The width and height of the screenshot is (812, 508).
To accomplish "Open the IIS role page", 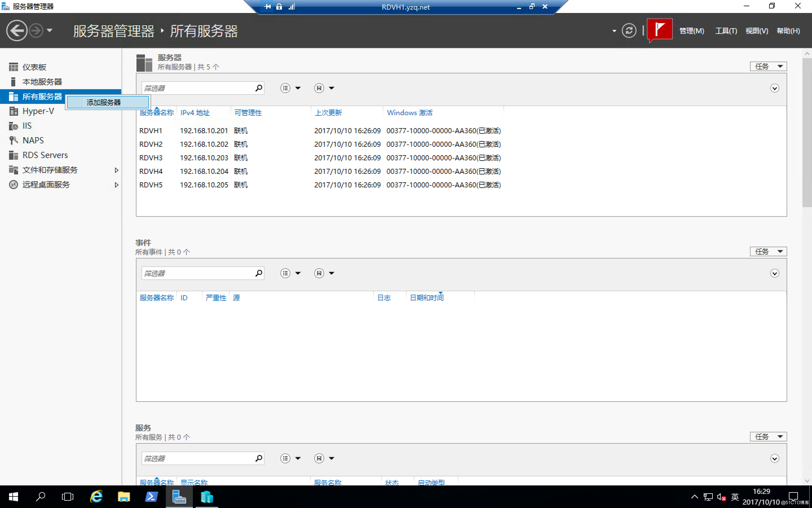I will (x=27, y=126).
